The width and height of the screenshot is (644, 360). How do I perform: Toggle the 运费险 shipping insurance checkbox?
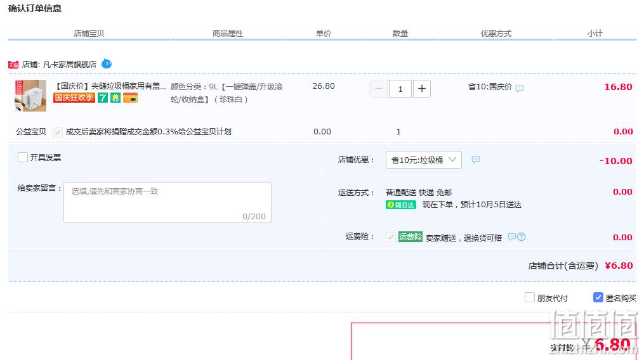[391, 237]
